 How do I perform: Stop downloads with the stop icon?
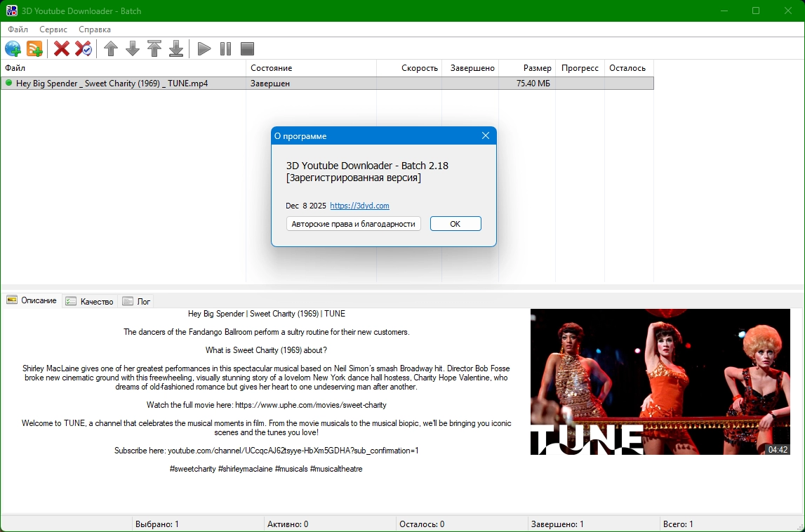[248, 49]
